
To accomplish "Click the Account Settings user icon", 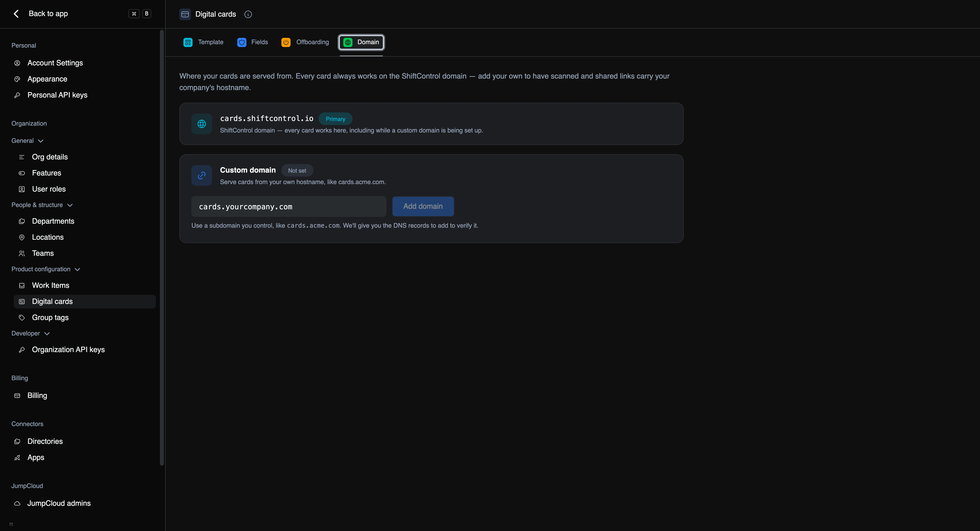I will click(17, 63).
